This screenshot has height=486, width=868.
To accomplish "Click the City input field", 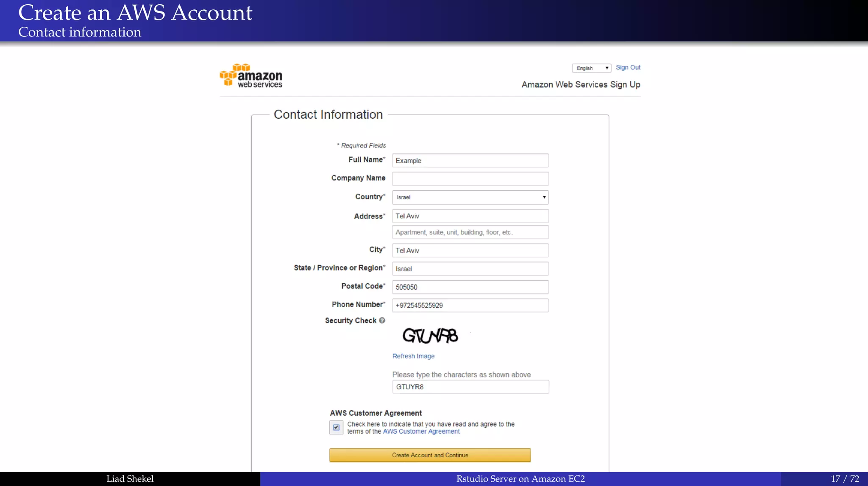I will (470, 250).
